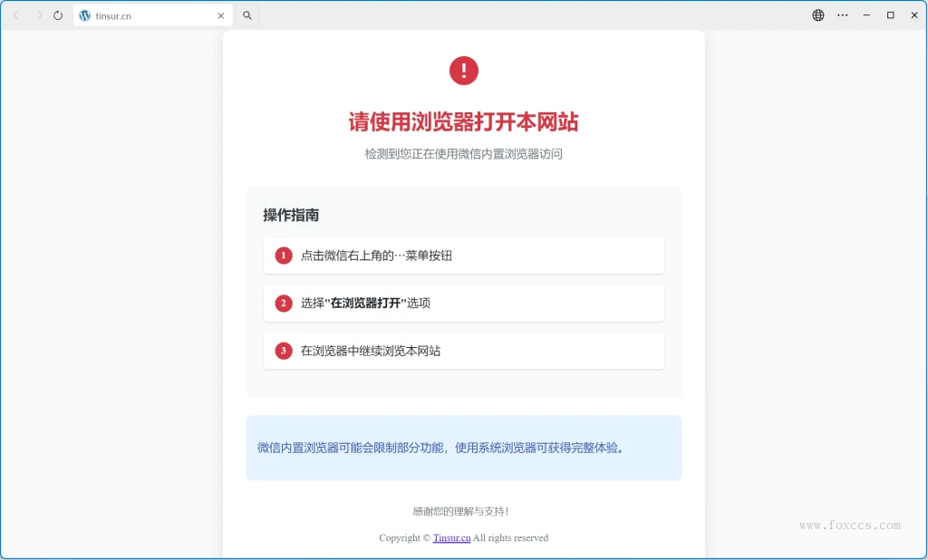Close the tinsur.cn tab

click(220, 14)
